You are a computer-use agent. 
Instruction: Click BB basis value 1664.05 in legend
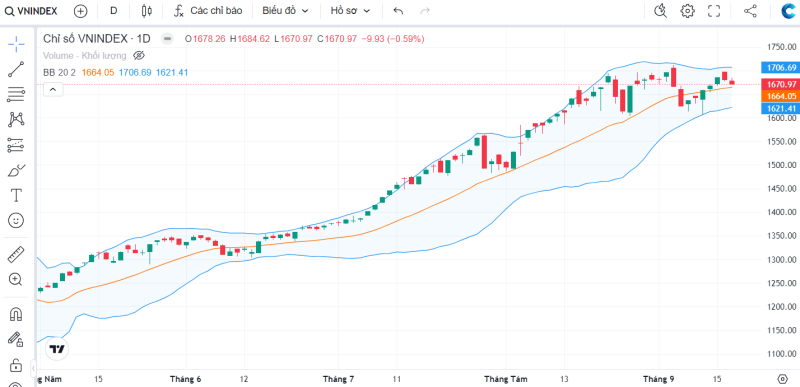(x=98, y=73)
